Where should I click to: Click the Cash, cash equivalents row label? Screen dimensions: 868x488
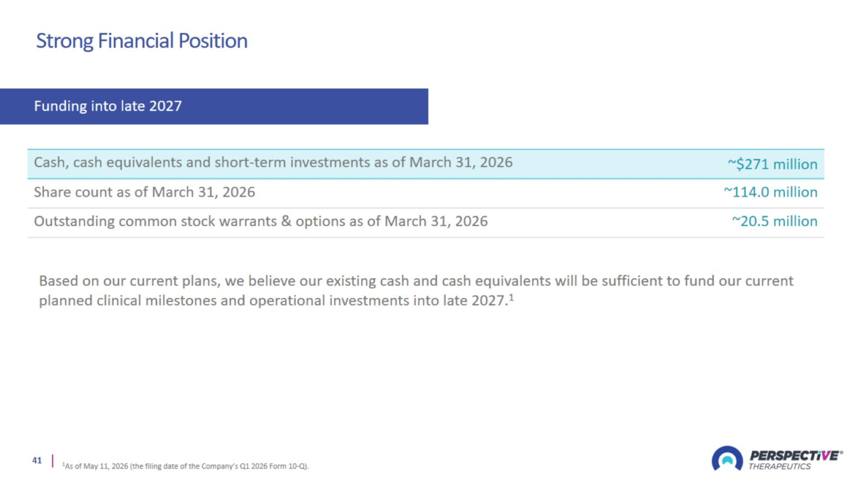coord(273,163)
